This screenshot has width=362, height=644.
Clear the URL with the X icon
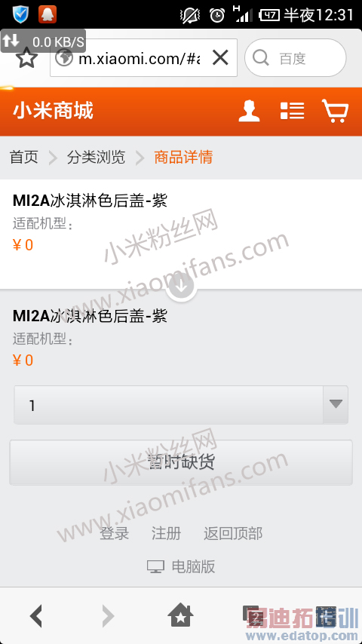coord(220,58)
